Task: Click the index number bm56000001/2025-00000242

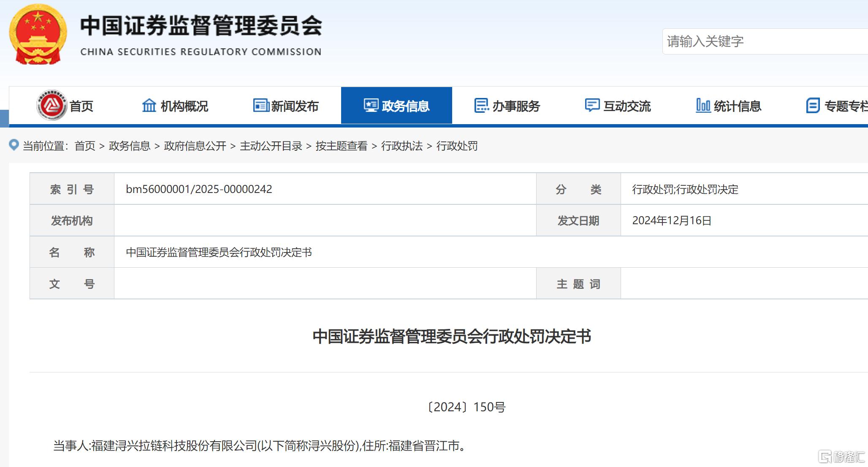Action: (x=199, y=189)
